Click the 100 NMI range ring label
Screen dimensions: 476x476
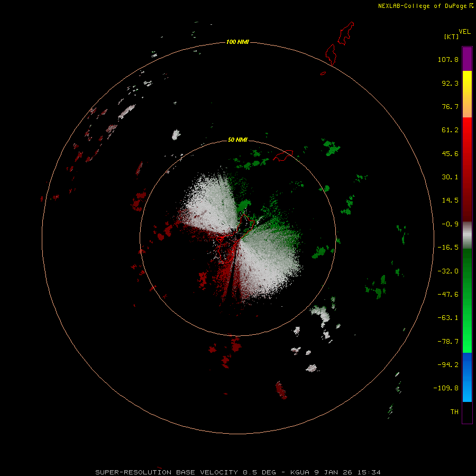click(237, 42)
